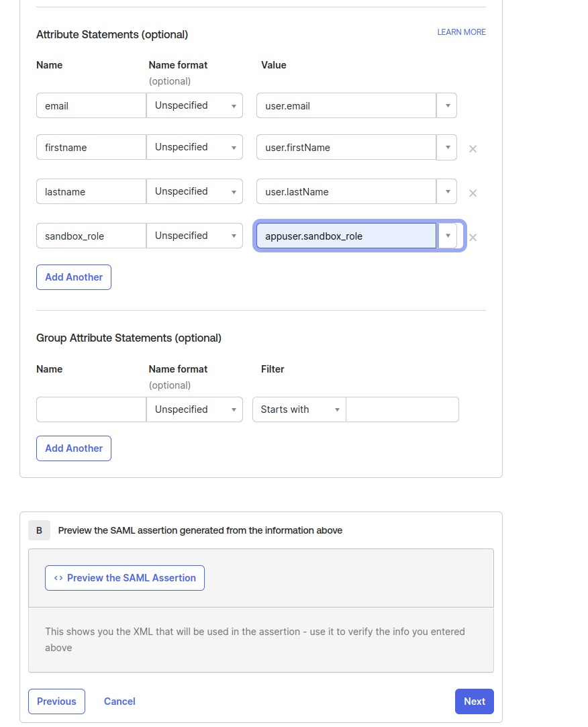Remove the lastname attribute row
This screenshot has width=588, height=727.
pyautogui.click(x=473, y=193)
